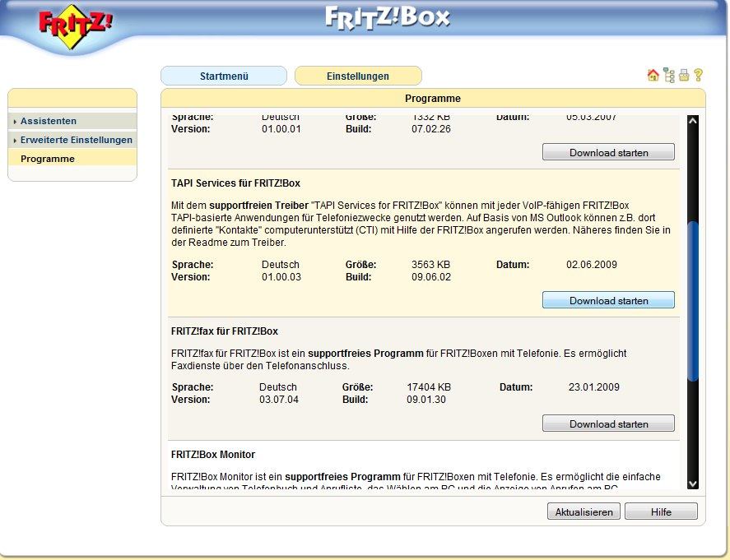Image resolution: width=730 pixels, height=560 pixels.
Task: Open the site map tree icon
Action: coord(669,75)
